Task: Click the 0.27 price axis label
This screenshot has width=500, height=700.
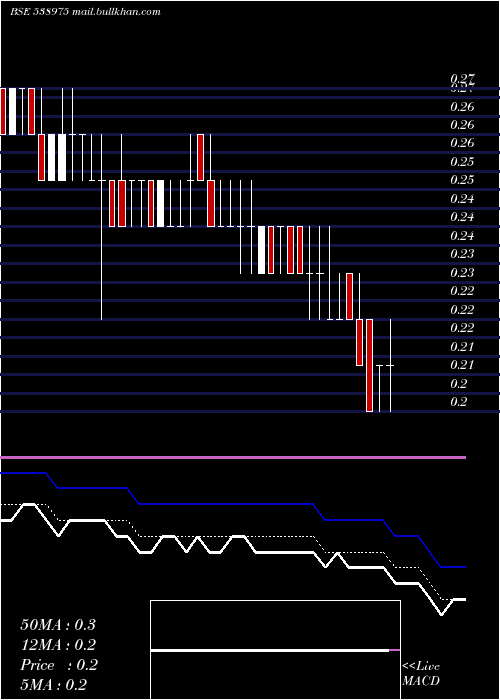Action: pyautogui.click(x=462, y=79)
